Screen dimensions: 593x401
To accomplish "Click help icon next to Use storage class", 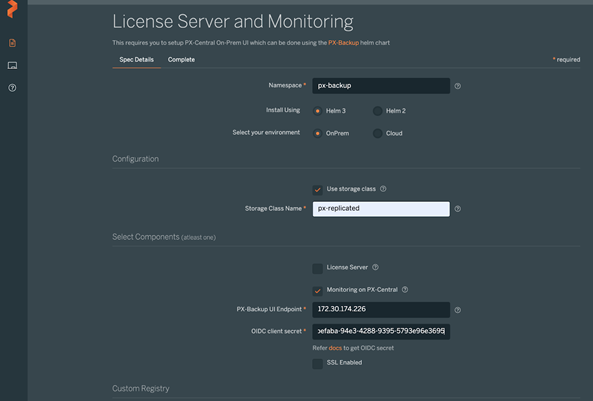I will point(383,189).
